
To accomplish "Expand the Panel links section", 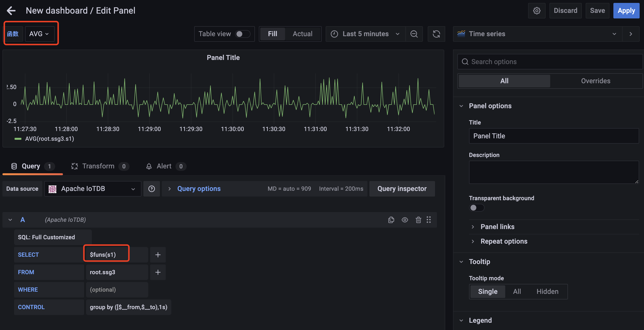I will (497, 227).
